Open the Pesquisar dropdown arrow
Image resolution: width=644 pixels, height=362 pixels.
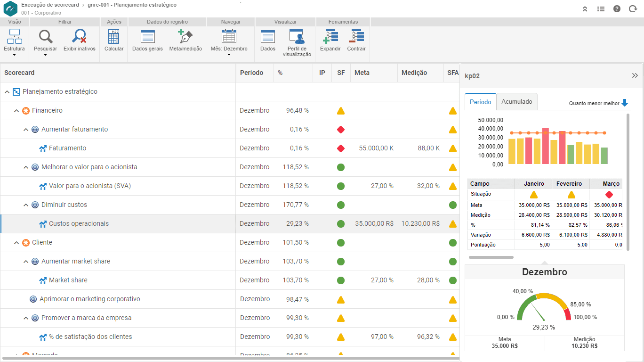click(x=46, y=55)
